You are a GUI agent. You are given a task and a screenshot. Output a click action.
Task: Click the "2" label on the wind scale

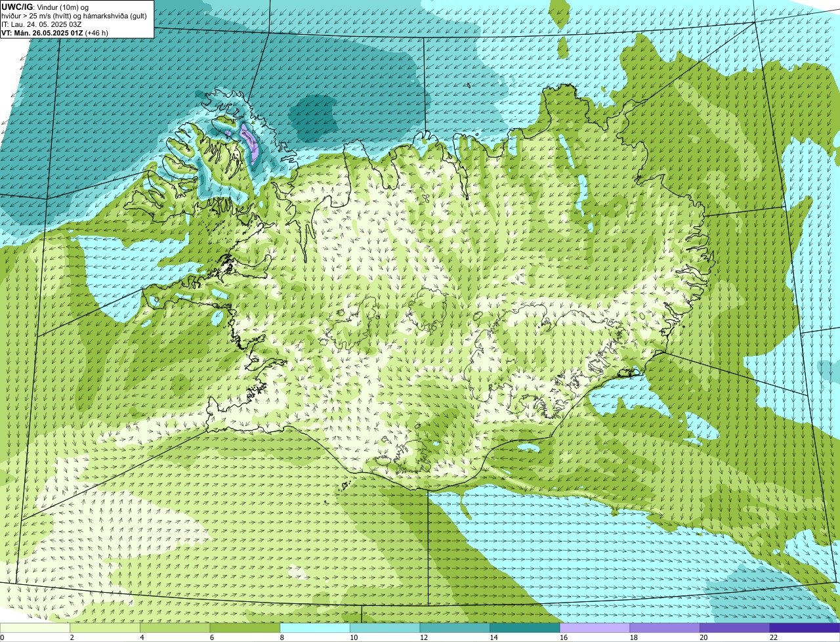[72, 637]
